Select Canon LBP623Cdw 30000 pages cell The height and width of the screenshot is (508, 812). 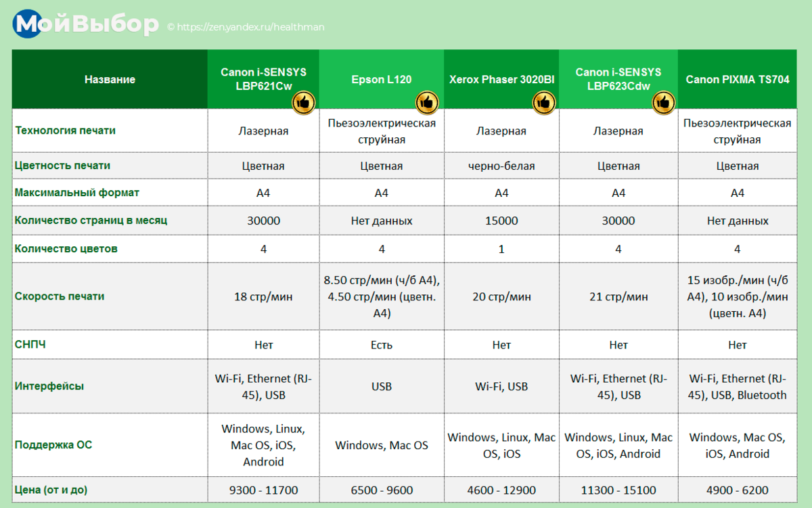coord(618,221)
